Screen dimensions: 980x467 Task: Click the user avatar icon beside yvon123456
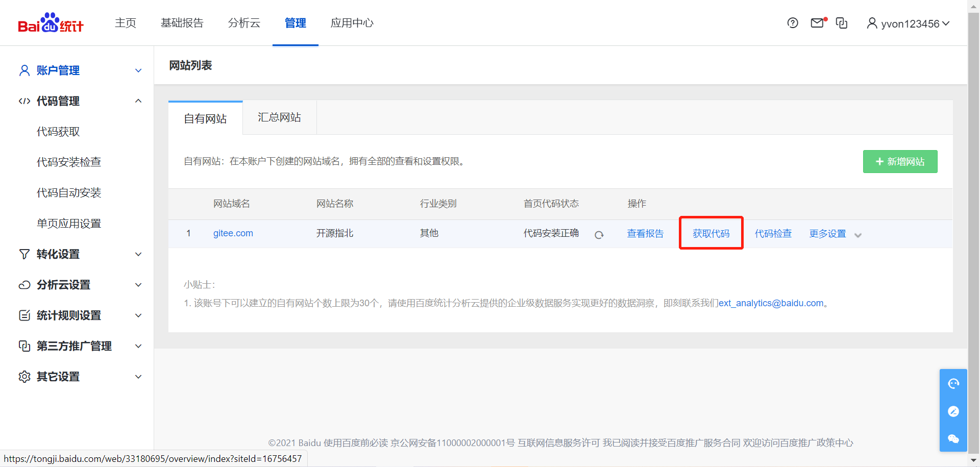tap(872, 23)
